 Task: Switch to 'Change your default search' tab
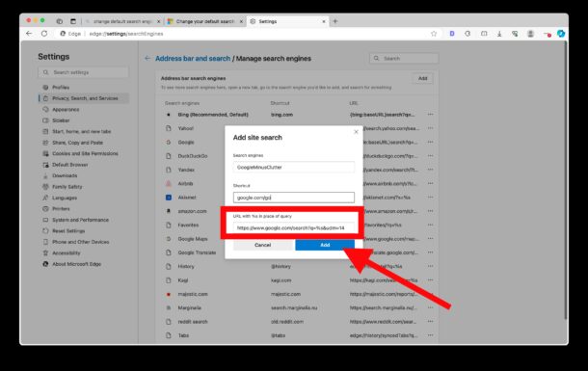click(205, 21)
